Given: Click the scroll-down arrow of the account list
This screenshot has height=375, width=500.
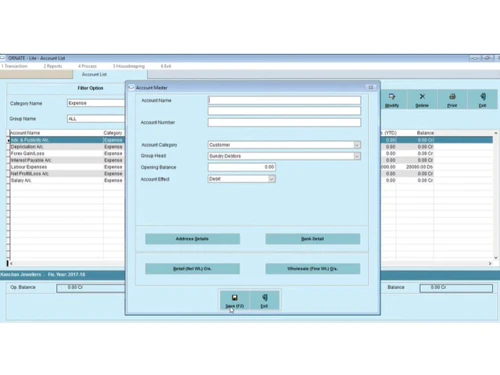Looking at the screenshot, I should click(496, 258).
